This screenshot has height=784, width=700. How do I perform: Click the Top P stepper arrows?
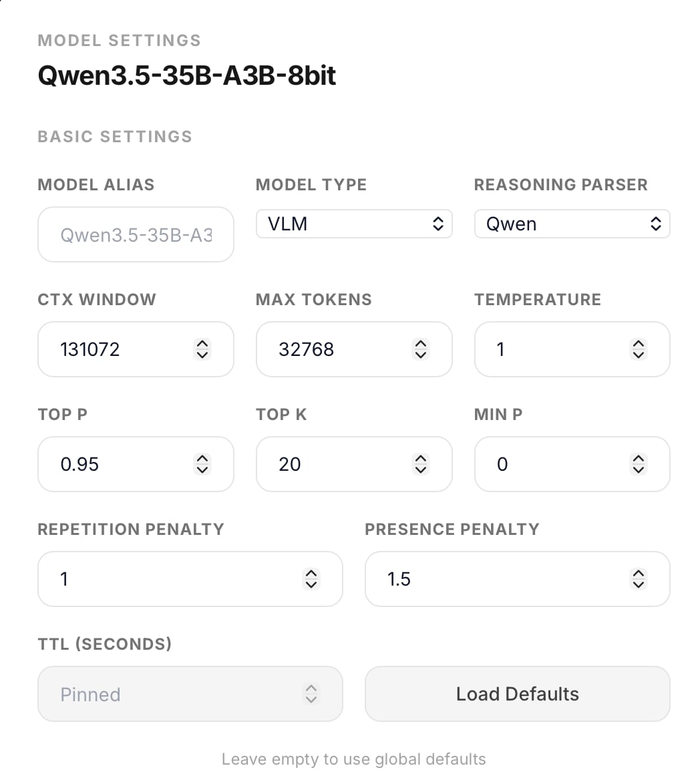click(x=202, y=464)
